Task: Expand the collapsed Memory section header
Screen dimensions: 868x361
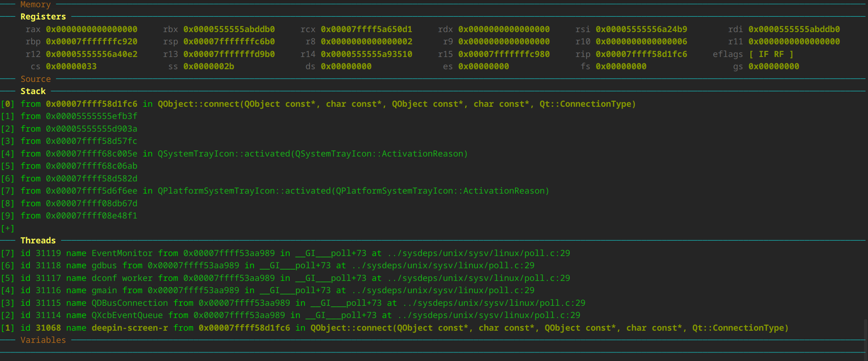Action: pos(35,5)
